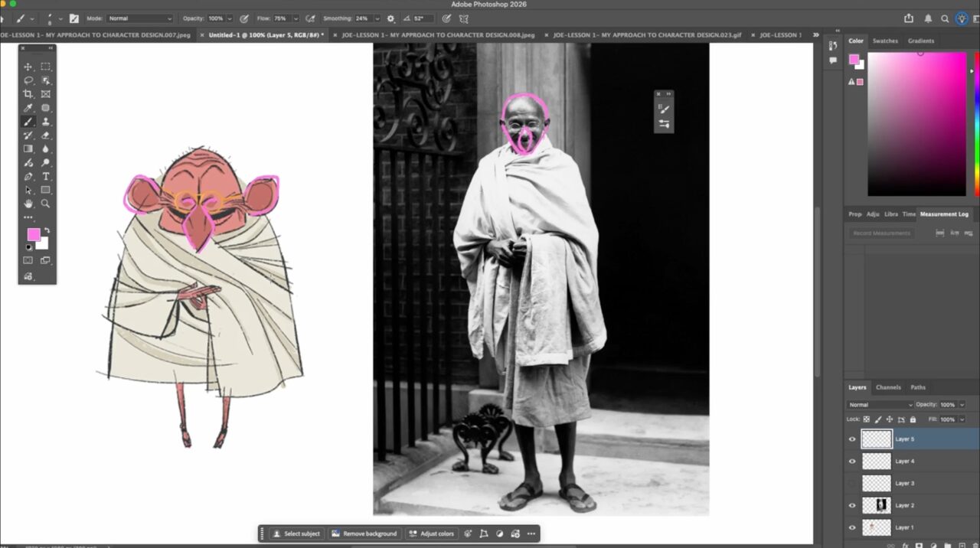Open the Smoothing percentage dropdown
This screenshot has width=980, height=548.
(x=377, y=18)
